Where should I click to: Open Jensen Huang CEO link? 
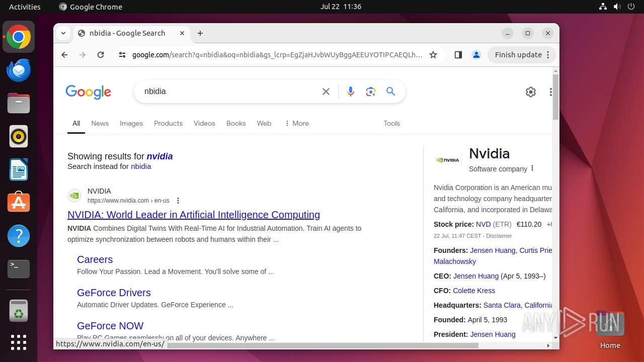[476, 276]
